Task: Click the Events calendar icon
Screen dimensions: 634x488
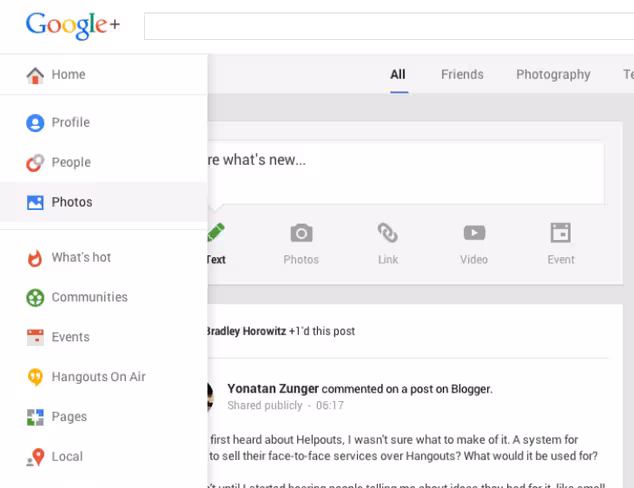Action: pyautogui.click(x=35, y=337)
